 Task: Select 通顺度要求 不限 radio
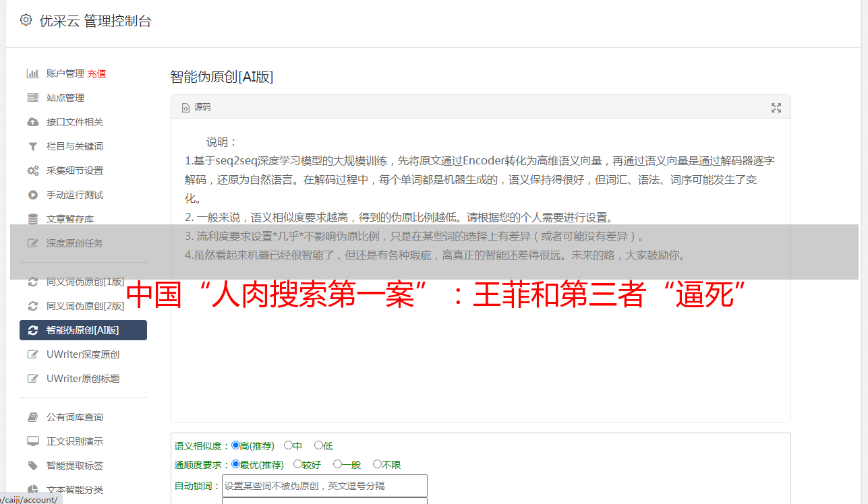(377, 464)
